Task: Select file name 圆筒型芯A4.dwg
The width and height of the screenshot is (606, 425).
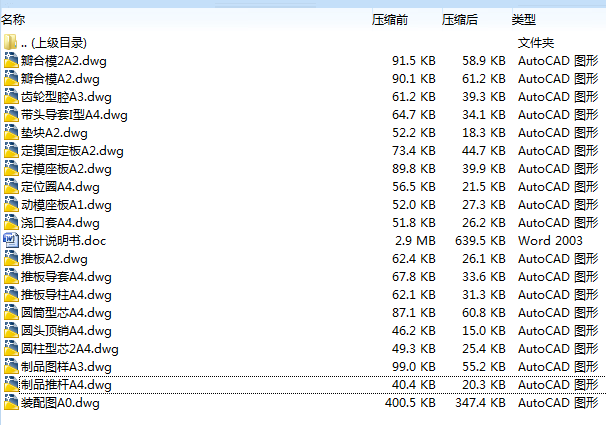Action: click(66, 313)
